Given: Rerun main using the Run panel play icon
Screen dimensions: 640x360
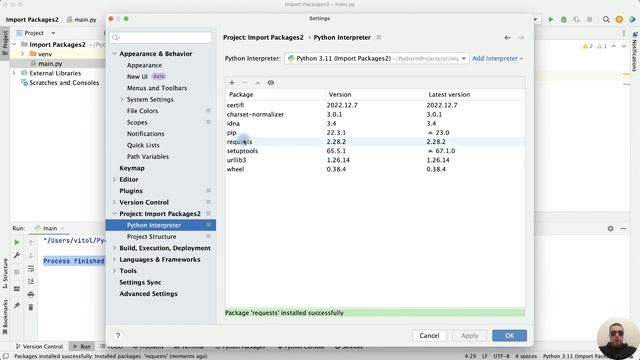Looking at the screenshot, I should pos(17,242).
